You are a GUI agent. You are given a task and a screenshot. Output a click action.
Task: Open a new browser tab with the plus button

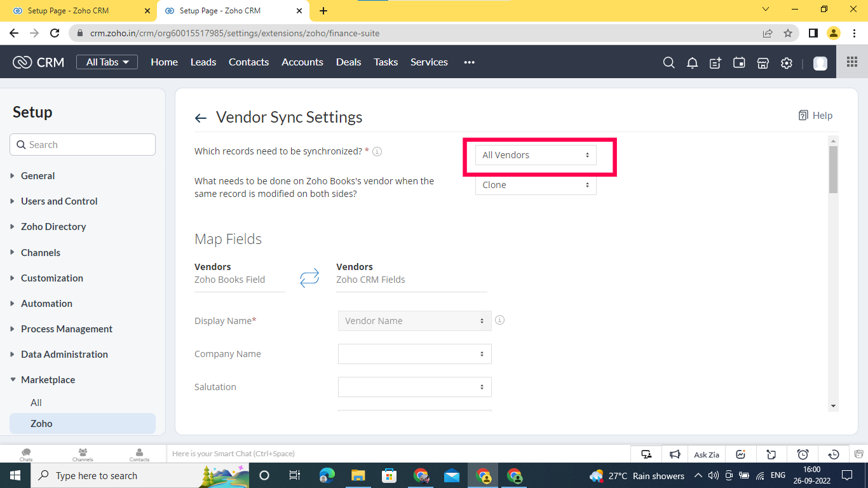[323, 11]
